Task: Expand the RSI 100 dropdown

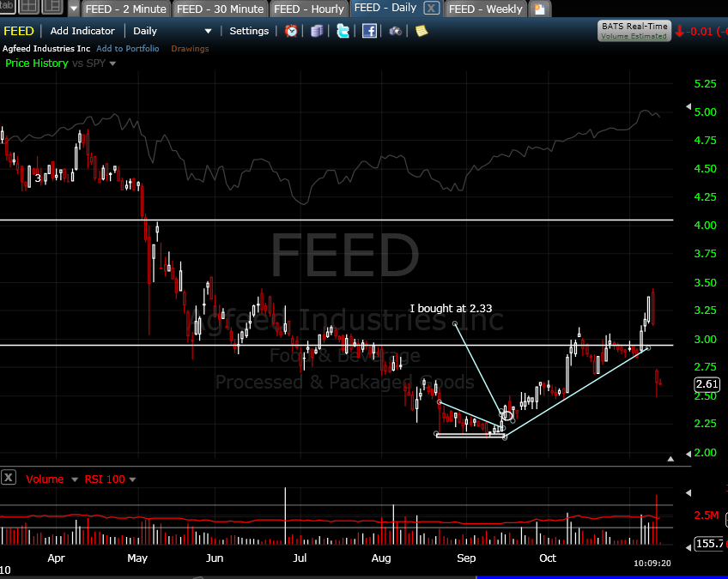Action: [132, 479]
